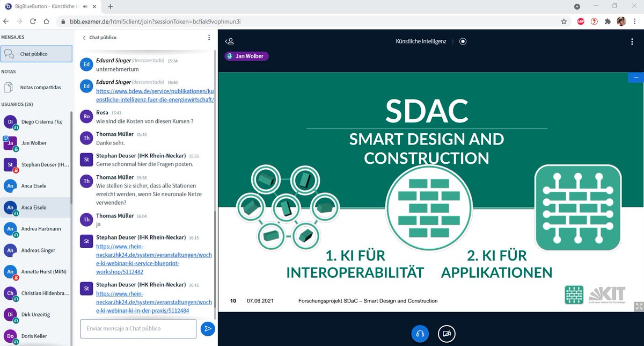
Task: Enable the webcam with the camera icon
Action: click(446, 334)
